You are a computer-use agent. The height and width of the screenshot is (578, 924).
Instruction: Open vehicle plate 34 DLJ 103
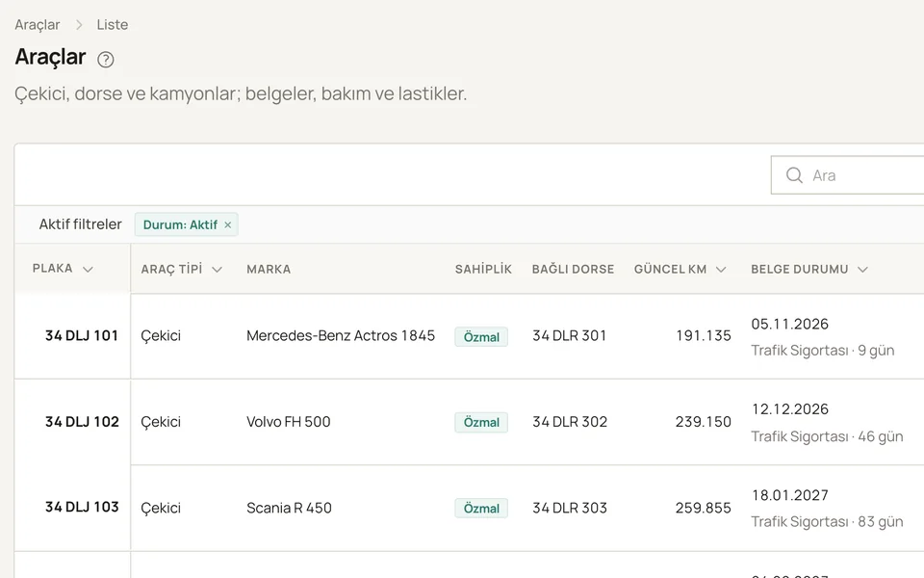[82, 508]
